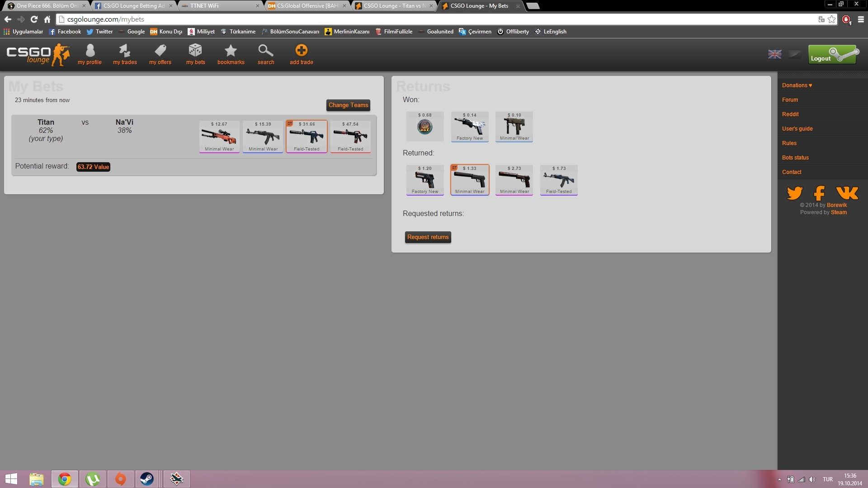
Task: Switch to the TTNET WiFi tab
Action: [221, 6]
